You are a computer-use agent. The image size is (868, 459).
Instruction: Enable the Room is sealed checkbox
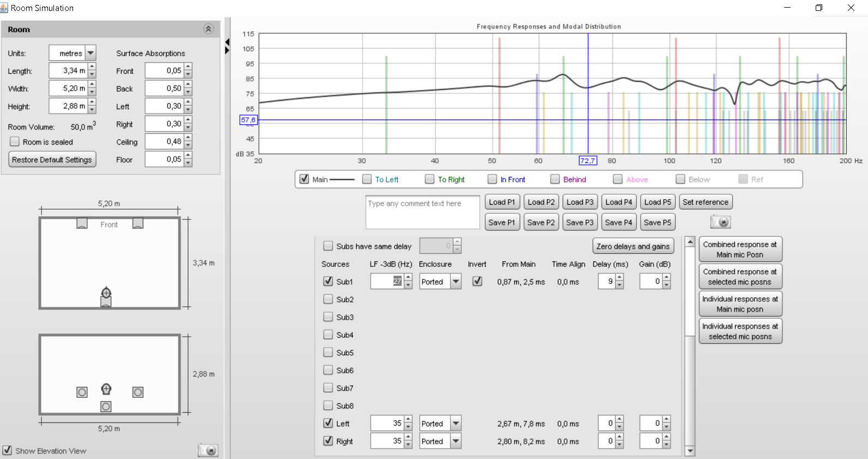[15, 142]
